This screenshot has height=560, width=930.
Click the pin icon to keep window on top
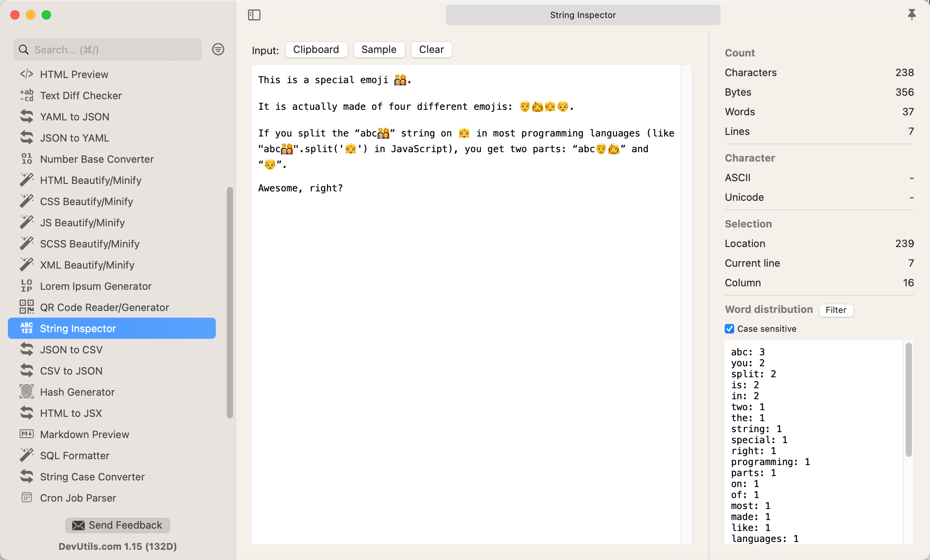click(x=912, y=15)
